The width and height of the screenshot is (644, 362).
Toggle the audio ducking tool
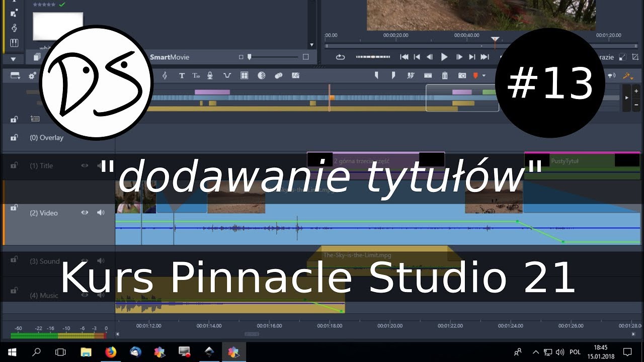(x=227, y=76)
